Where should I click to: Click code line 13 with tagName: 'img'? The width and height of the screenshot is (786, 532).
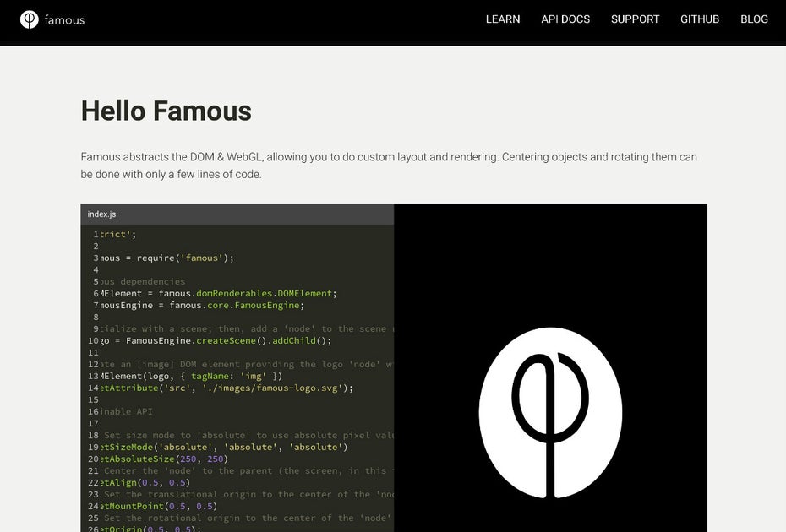click(x=192, y=377)
